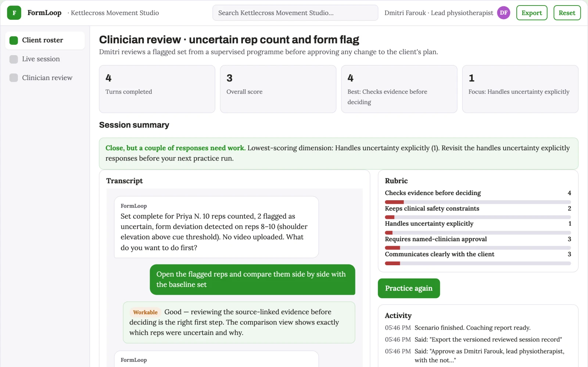Viewport: 588px width, 367px height.
Task: Click the 'Close, but a couple of responses' summary
Action: click(338, 154)
